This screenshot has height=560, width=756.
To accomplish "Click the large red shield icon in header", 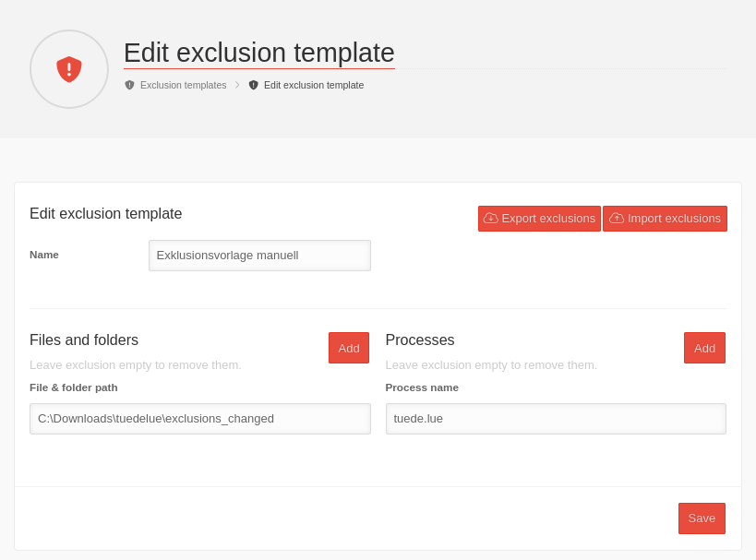I will click(x=69, y=69).
